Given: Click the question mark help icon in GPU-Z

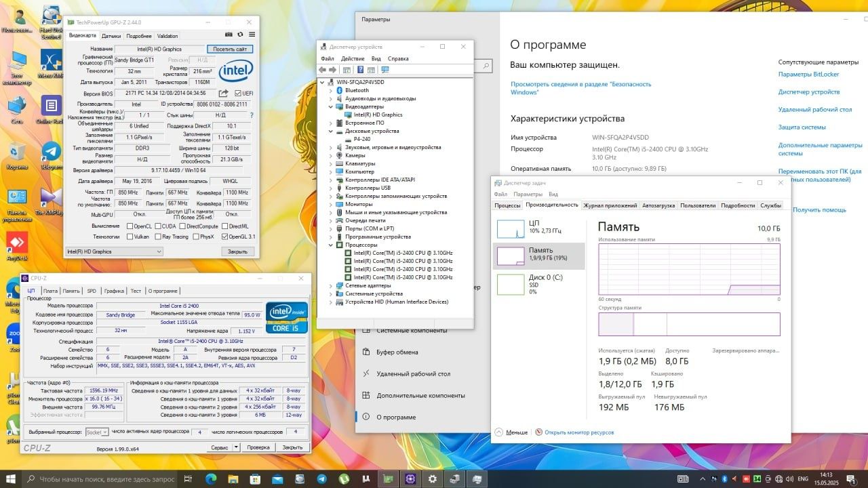Looking at the screenshot, I should [x=252, y=116].
